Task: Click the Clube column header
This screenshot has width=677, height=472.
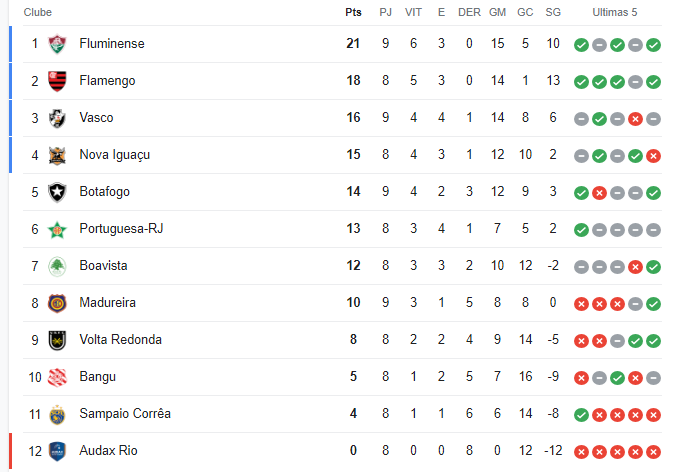Action: tap(38, 13)
